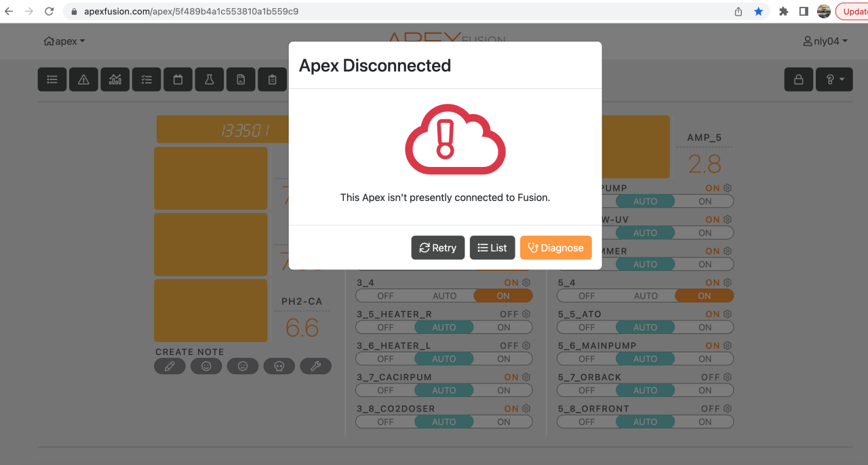868x465 pixels.
Task: Open gear settings for 5_4 outlet
Action: pyautogui.click(x=728, y=282)
